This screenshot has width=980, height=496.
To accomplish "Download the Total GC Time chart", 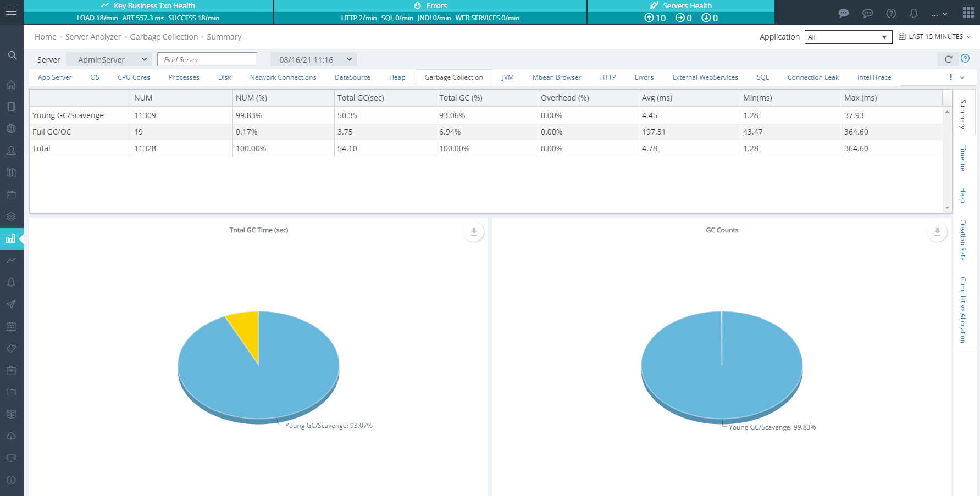I will [474, 232].
